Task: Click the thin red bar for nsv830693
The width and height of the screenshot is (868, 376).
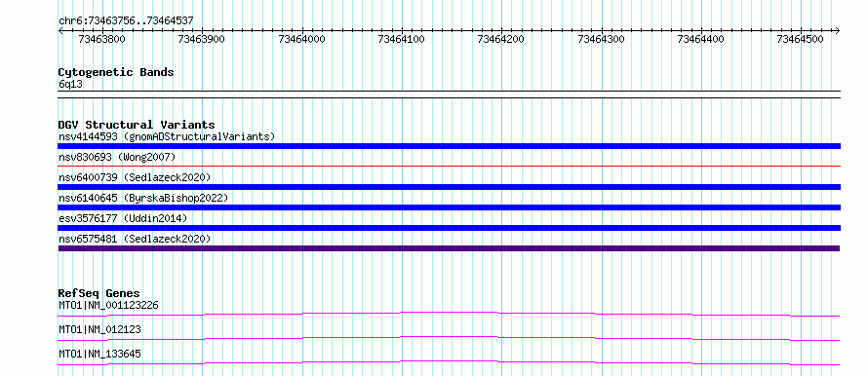Action: [449, 166]
